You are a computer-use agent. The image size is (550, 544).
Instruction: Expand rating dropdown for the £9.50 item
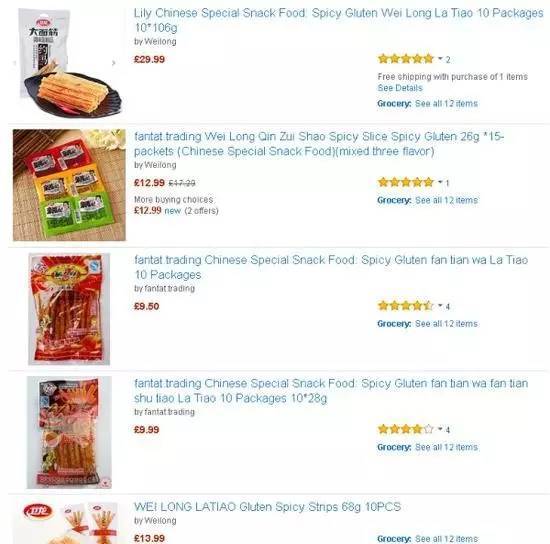point(440,305)
